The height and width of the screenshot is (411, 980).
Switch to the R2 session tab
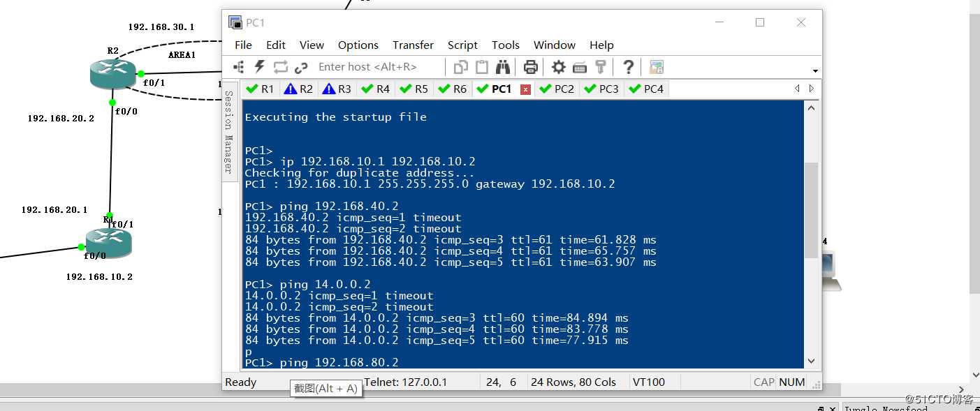(x=299, y=89)
